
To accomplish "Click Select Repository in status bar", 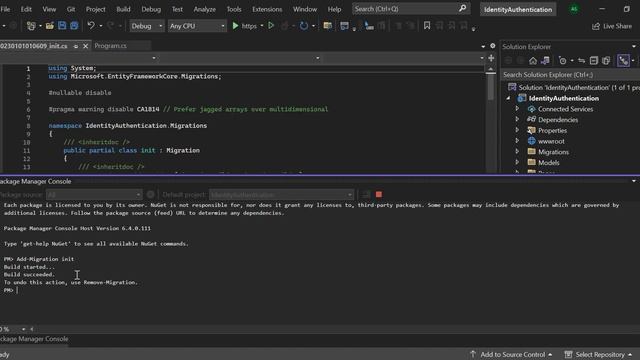I will (x=599, y=354).
